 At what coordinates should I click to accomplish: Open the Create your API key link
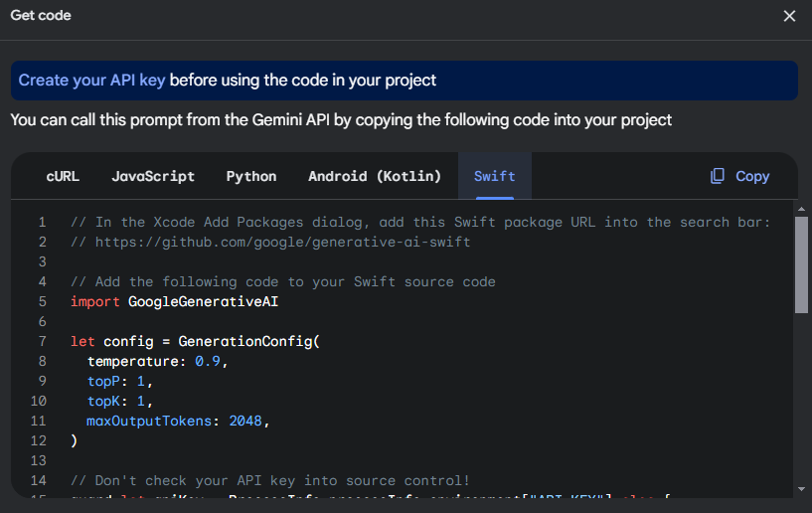(91, 81)
